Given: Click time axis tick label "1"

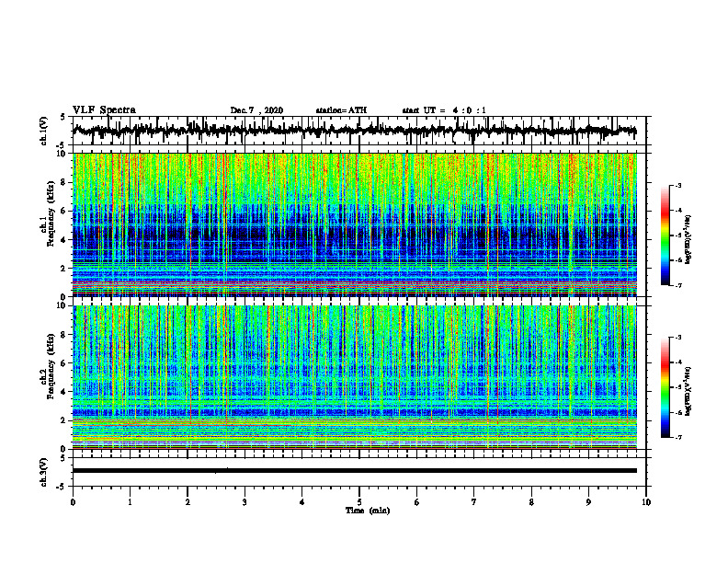Looking at the screenshot, I should click(130, 502).
